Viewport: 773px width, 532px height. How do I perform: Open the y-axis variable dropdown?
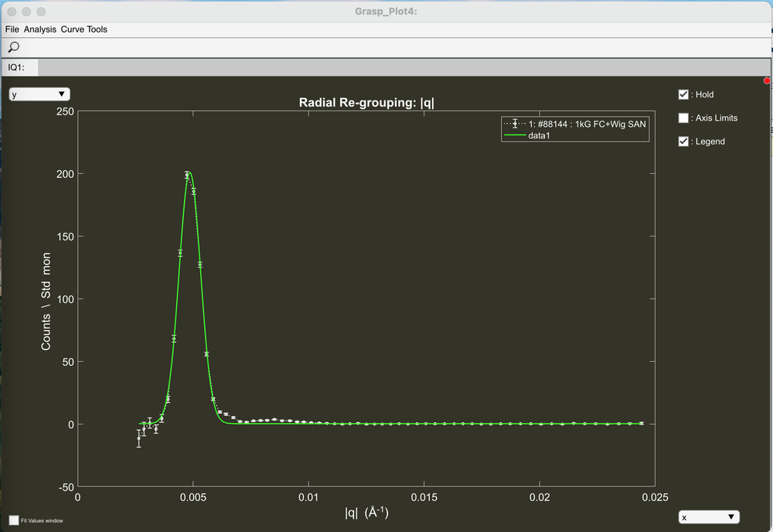coord(39,94)
